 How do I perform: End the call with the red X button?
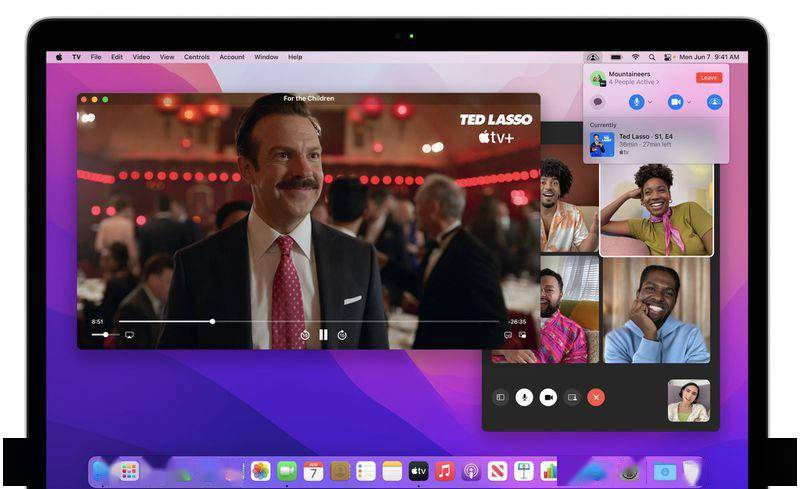point(596,397)
